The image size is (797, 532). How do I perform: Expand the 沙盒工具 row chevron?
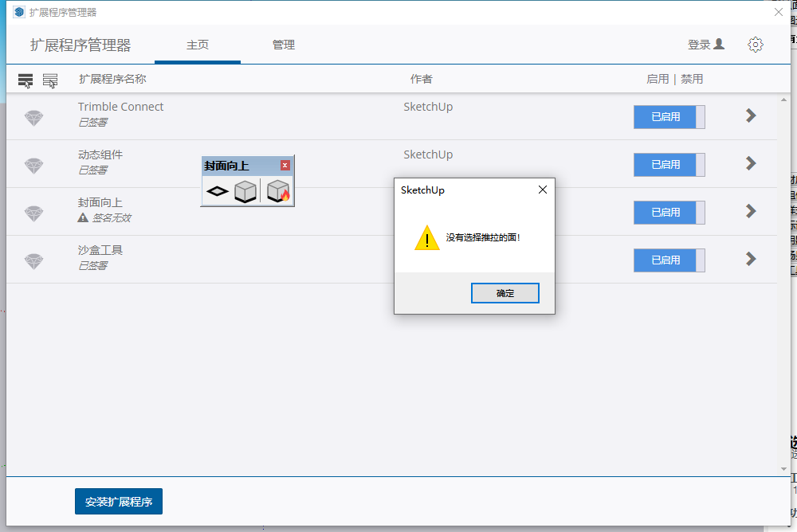point(750,259)
